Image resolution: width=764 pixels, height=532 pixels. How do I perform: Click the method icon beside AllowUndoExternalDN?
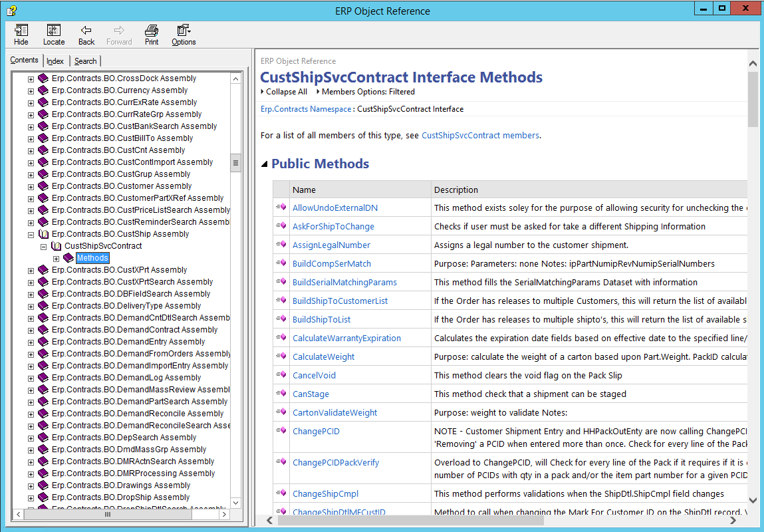click(281, 207)
